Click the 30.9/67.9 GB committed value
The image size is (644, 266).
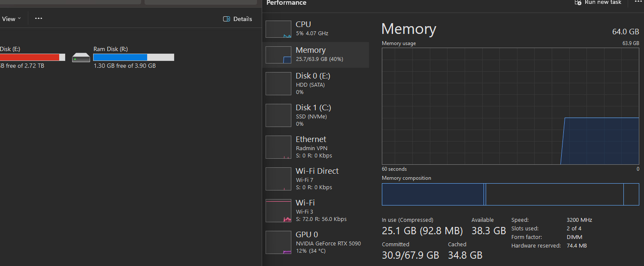411,255
